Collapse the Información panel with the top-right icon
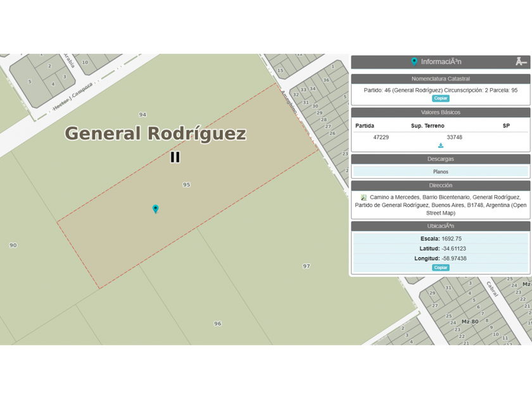This screenshot has height=399, width=532. (x=521, y=61)
